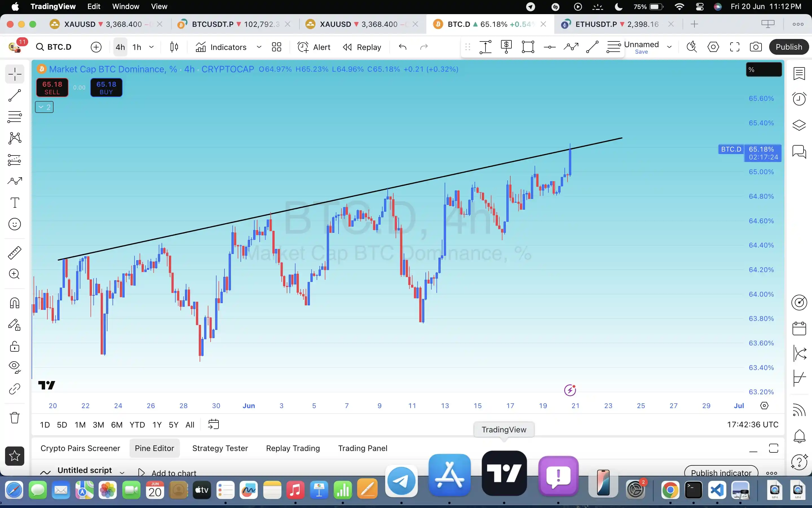Open the forecasting and measurement tools
This screenshot has height=508, width=812.
coord(15,160)
